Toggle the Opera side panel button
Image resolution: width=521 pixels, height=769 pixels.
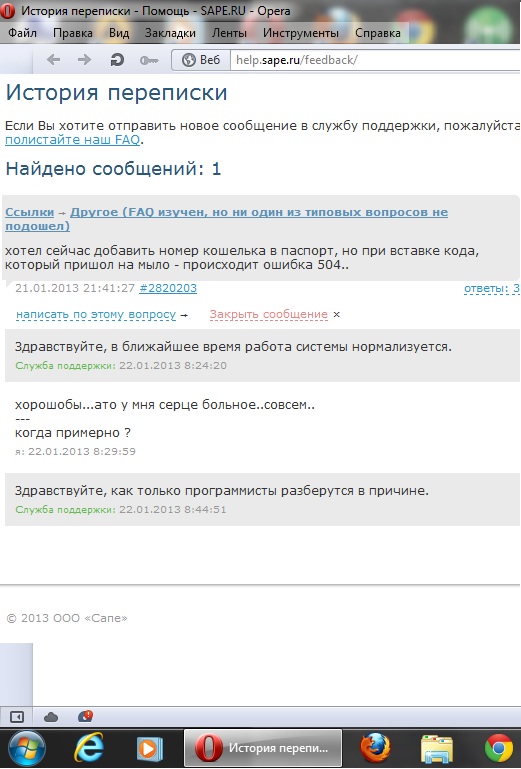point(17,717)
